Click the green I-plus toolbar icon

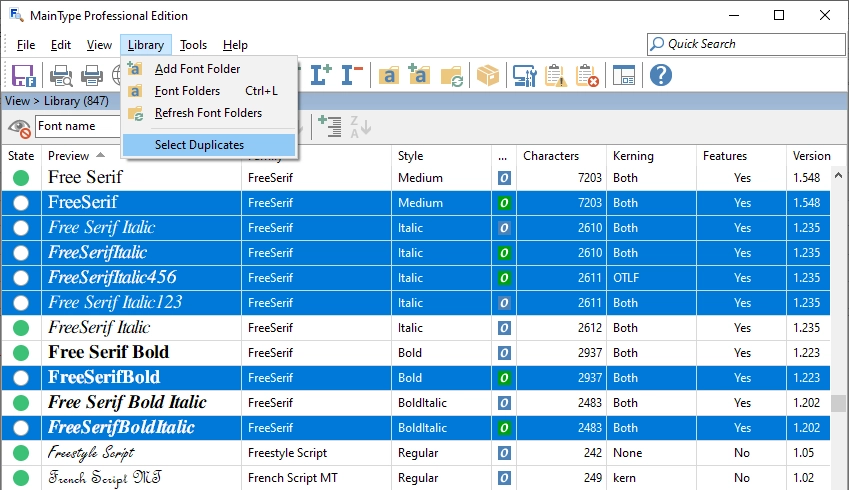[321, 75]
